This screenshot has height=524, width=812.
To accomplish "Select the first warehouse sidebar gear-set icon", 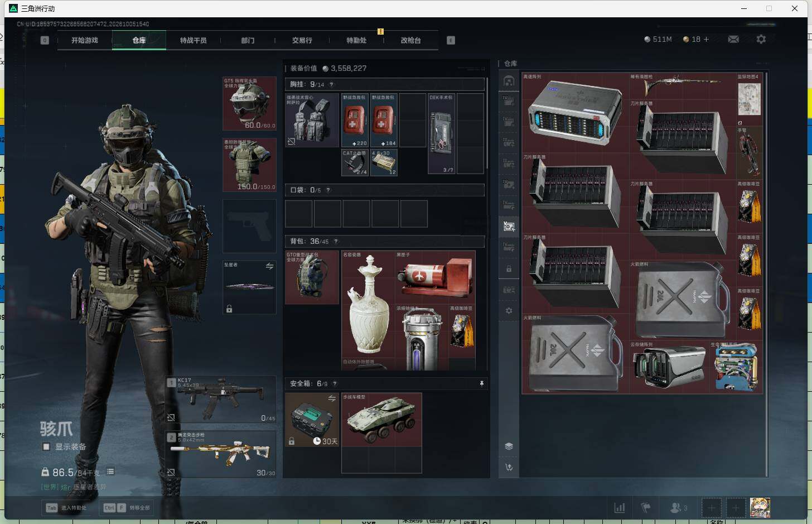I will [509, 81].
